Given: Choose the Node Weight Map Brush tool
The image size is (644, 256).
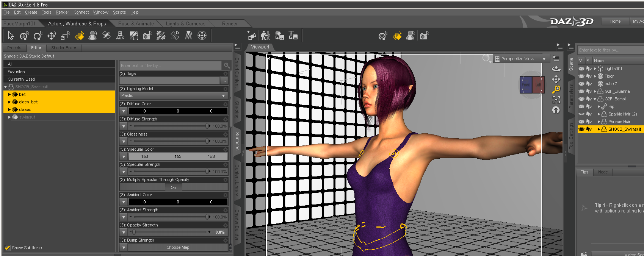Looking at the screenshot, I should pos(161,36).
